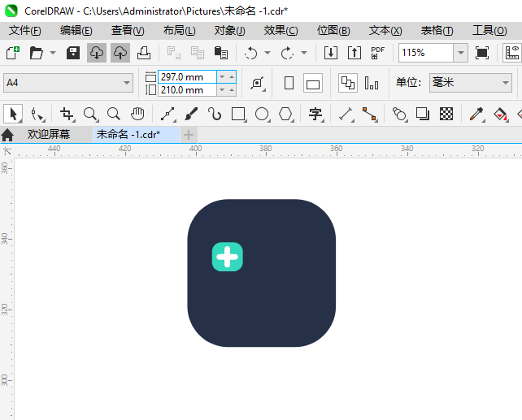Open the 查看(V) menu
522x420 pixels.
pyautogui.click(x=128, y=31)
